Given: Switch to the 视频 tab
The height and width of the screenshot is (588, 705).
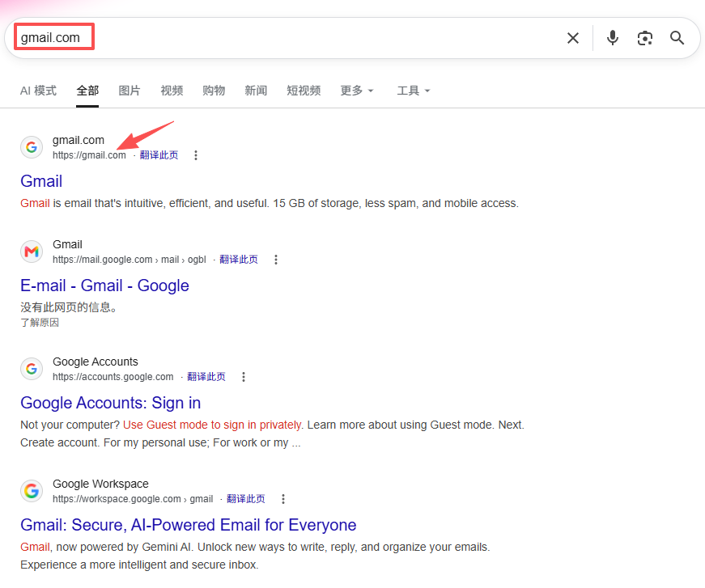Looking at the screenshot, I should tap(172, 91).
